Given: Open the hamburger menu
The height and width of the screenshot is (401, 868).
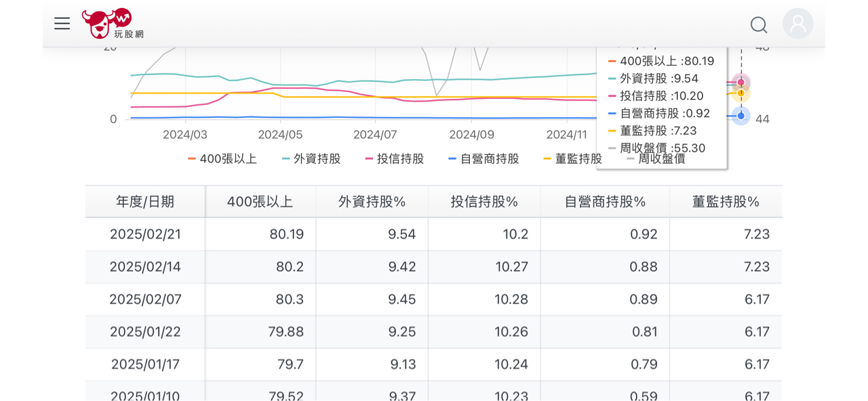Looking at the screenshot, I should point(62,24).
